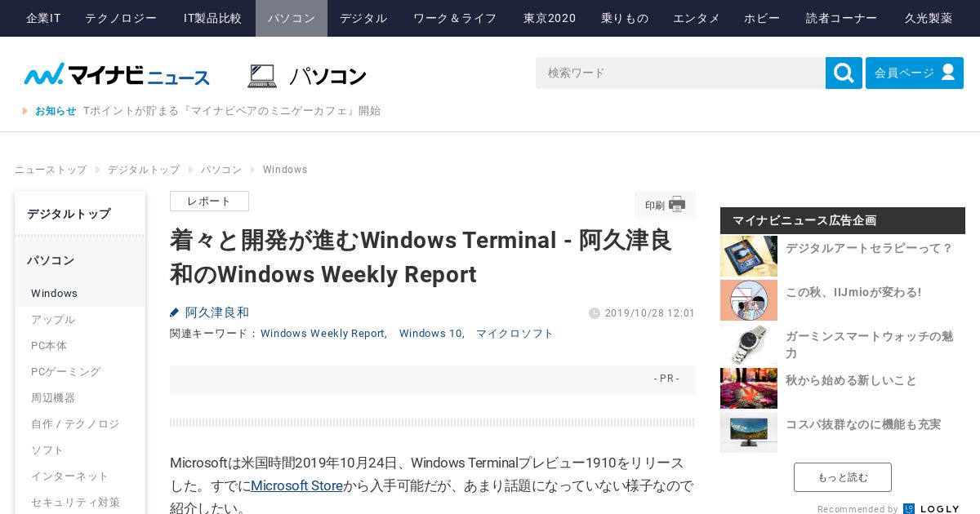Click the article headline text

421,257
